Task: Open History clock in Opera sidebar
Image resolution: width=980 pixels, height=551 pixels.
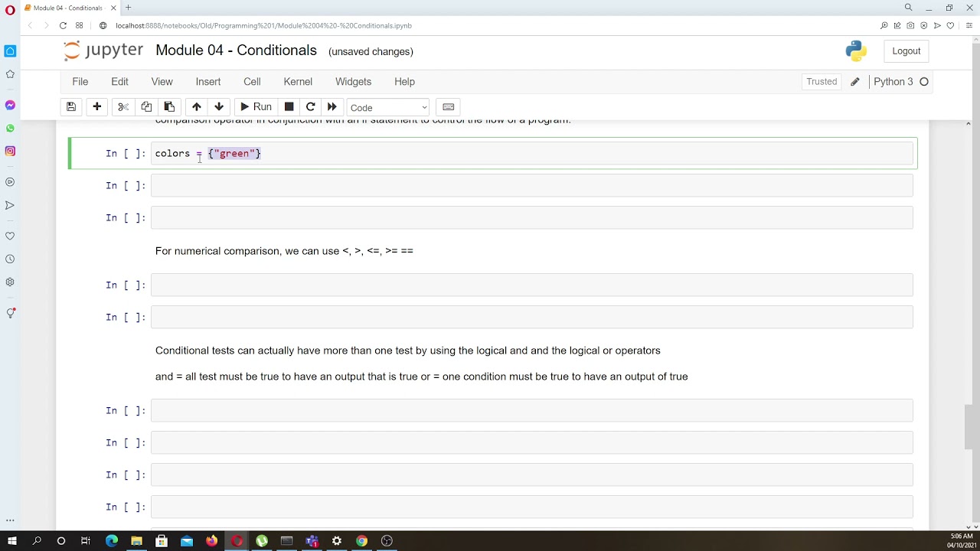Action: (10, 259)
